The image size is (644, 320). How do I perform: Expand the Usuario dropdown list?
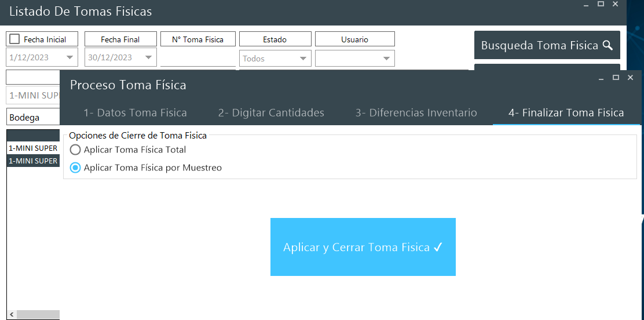pyautogui.click(x=387, y=59)
